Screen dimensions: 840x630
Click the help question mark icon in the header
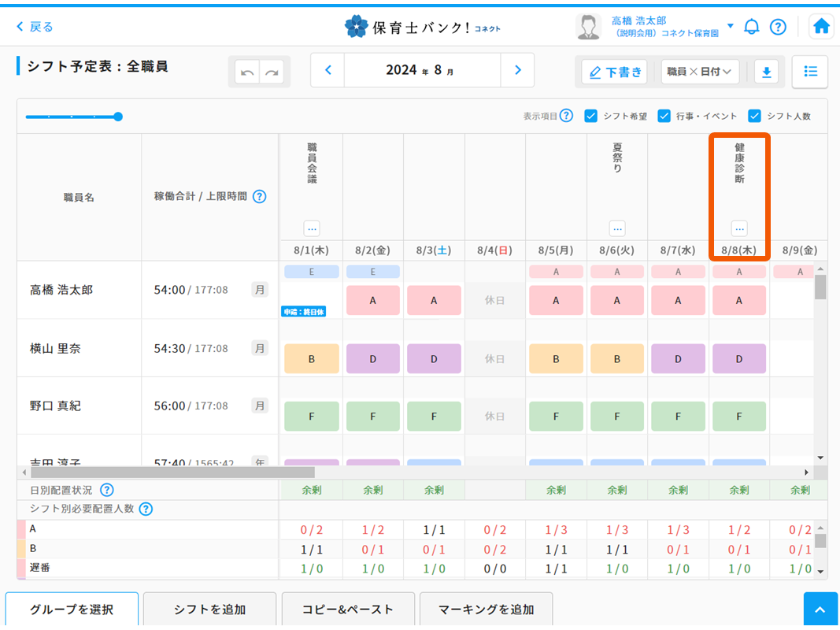click(778, 26)
